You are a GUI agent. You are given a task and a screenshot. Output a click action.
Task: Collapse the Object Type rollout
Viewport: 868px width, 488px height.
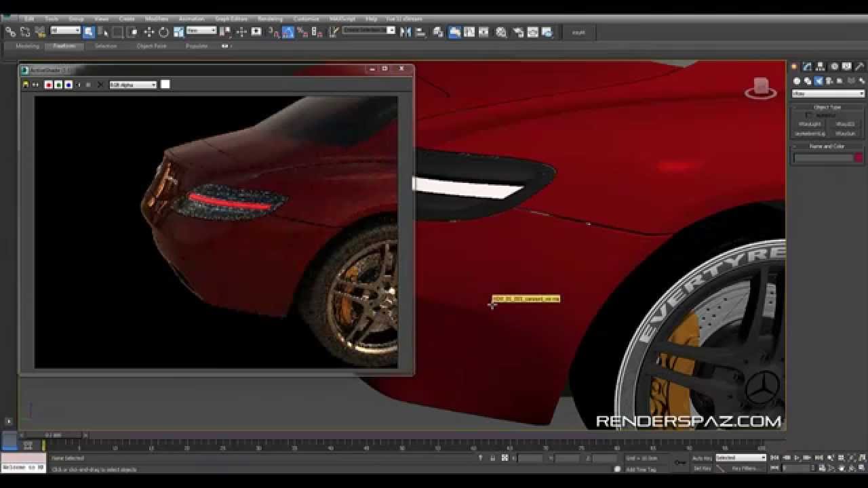click(x=827, y=107)
